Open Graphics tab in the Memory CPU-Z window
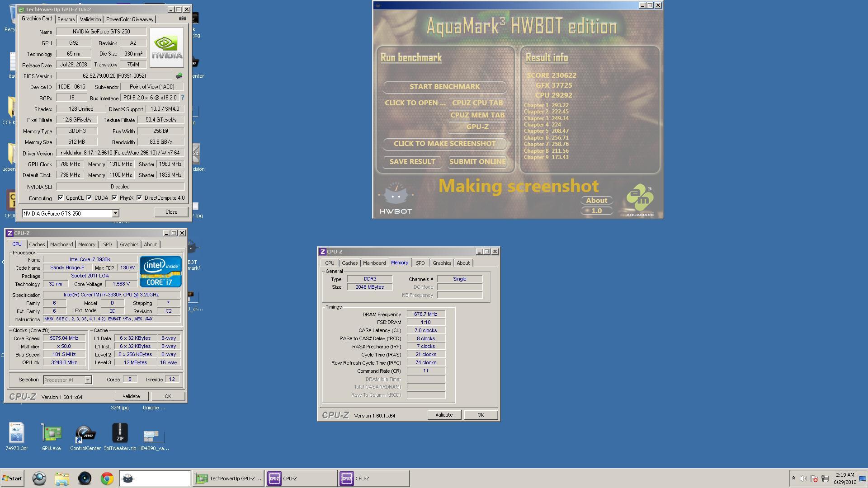The height and width of the screenshot is (488, 868). point(442,263)
